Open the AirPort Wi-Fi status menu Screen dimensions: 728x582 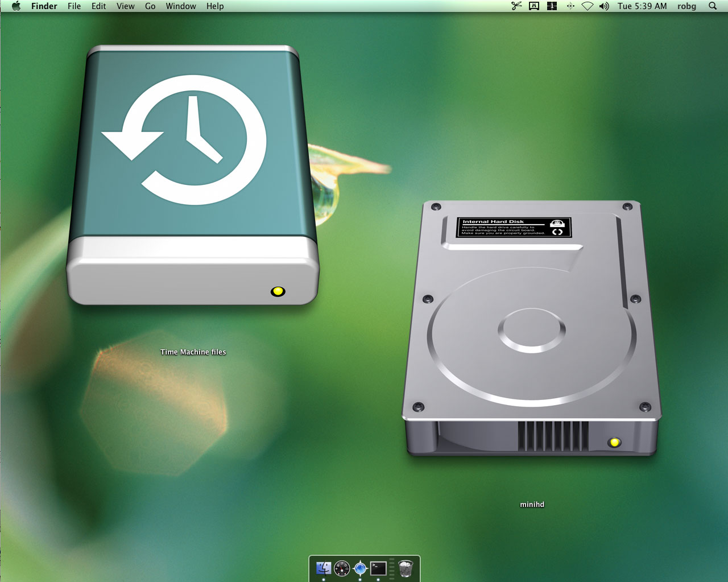[x=588, y=6]
